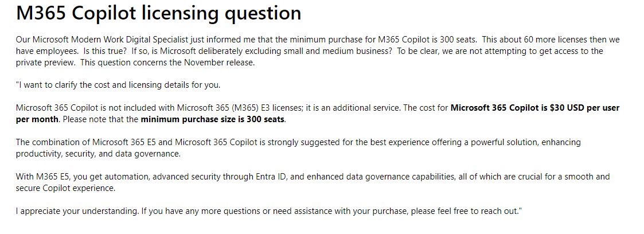Click the 'I want to clarify the cost' line
The image size is (644, 234).
click(118, 85)
